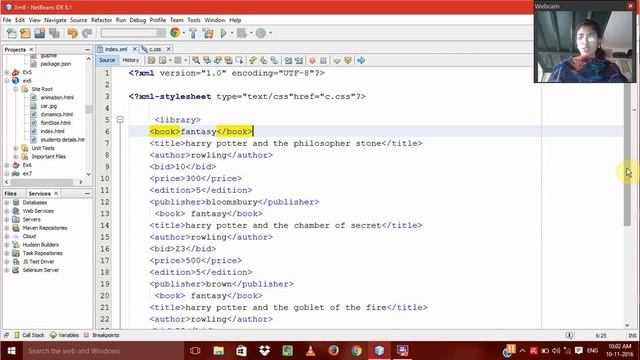Click the New File toolbar icon

11,33
